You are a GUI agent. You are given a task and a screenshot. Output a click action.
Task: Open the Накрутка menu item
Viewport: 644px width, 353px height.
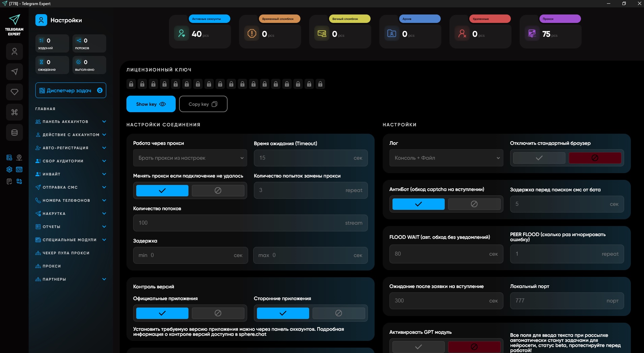point(71,214)
